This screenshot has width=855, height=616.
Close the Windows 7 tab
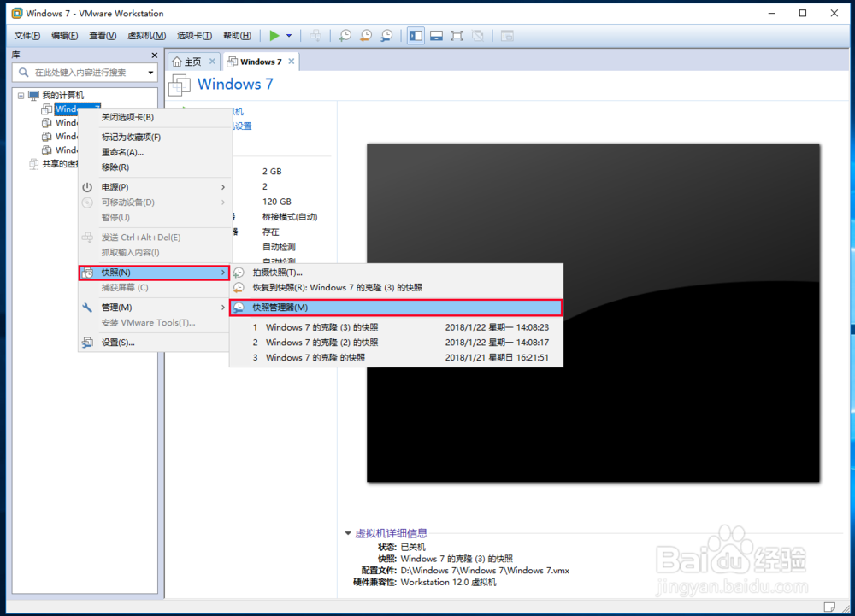pyautogui.click(x=292, y=62)
